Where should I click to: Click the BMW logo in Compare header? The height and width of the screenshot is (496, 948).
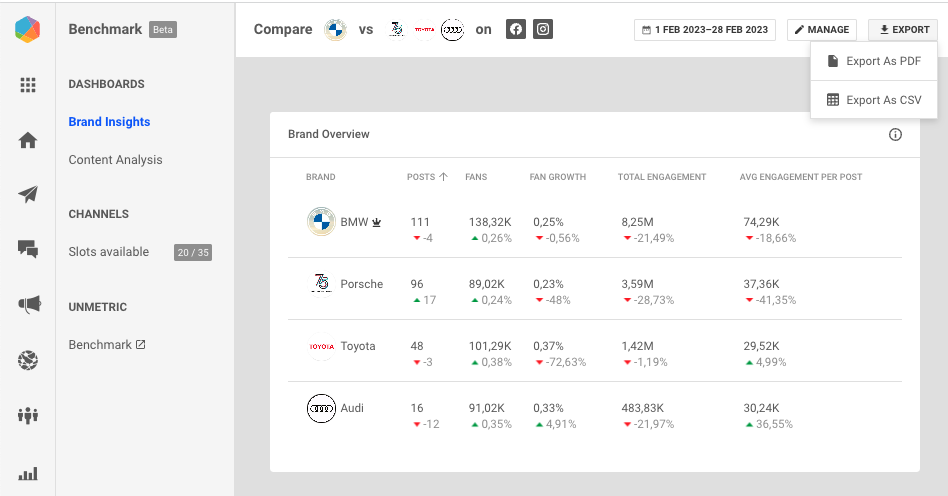click(335, 30)
